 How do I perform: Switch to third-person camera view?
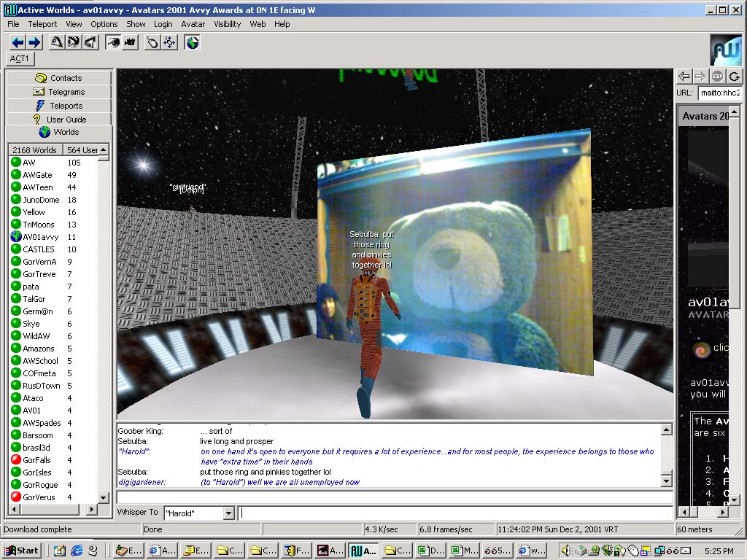coord(130,42)
